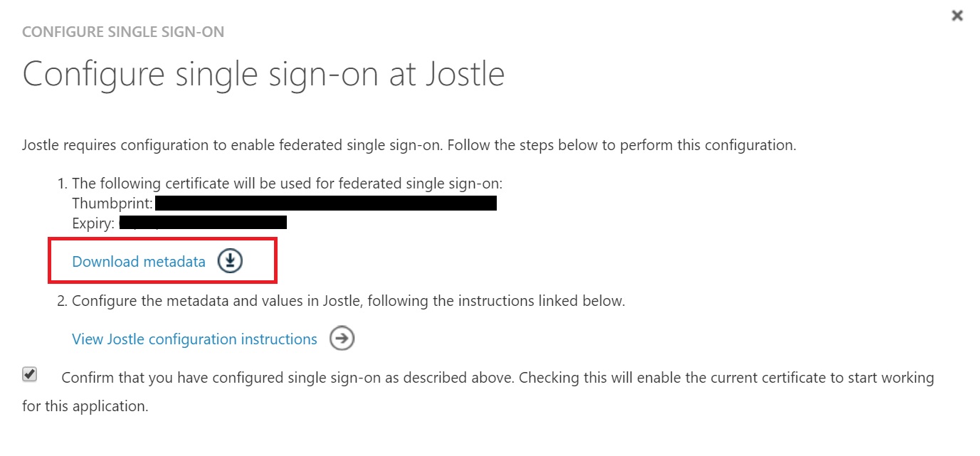Click the Configure single sign-on at Jostle title

[x=263, y=74]
